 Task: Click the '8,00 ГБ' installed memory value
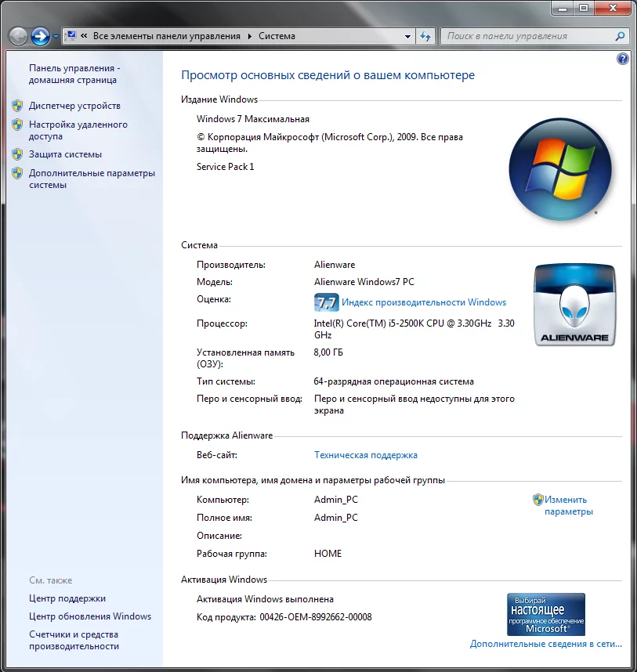328,352
